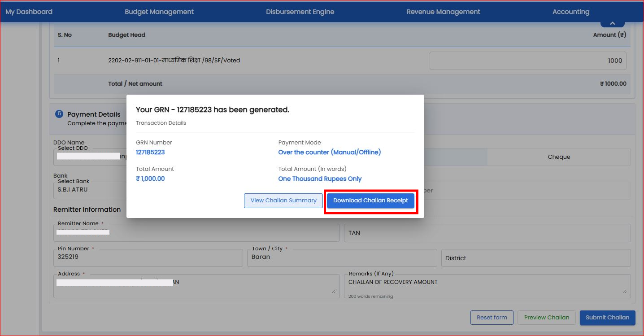The height and width of the screenshot is (336, 644).
Task: Open the My Dashboard menu
Action: 29,12
